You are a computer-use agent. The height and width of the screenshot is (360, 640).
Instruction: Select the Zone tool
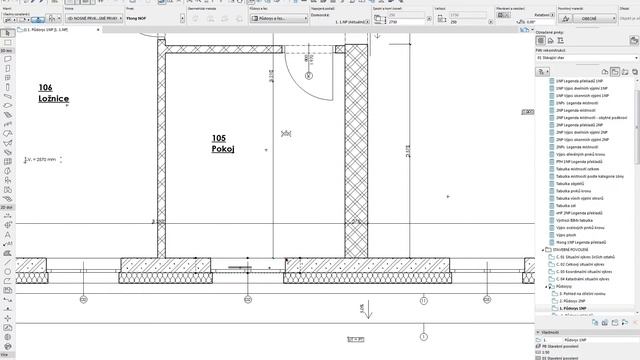coord(7,190)
